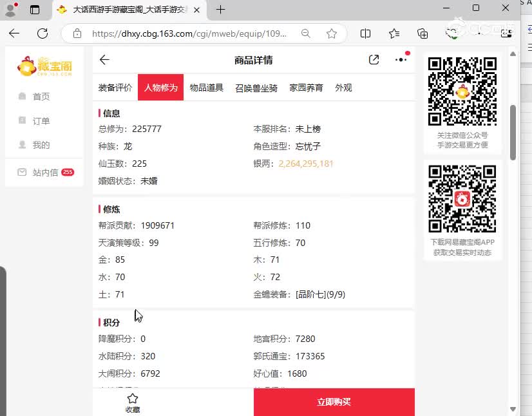The height and width of the screenshot is (416, 532).
Task: Click the 大闹积分 value 6792
Action: pos(150,373)
